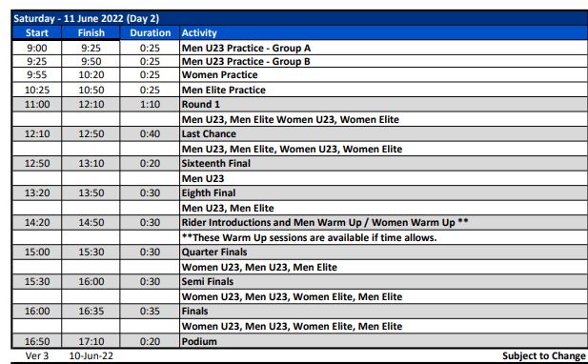This screenshot has width=588, height=364.
Task: Click the Subject to Change footer text
Action: (544, 355)
